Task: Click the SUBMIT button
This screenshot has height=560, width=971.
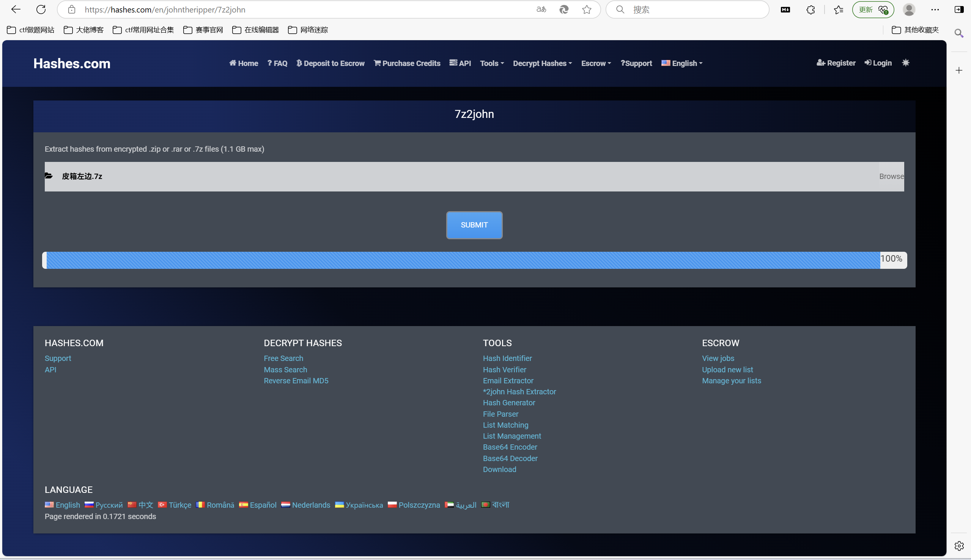Action: pyautogui.click(x=474, y=225)
